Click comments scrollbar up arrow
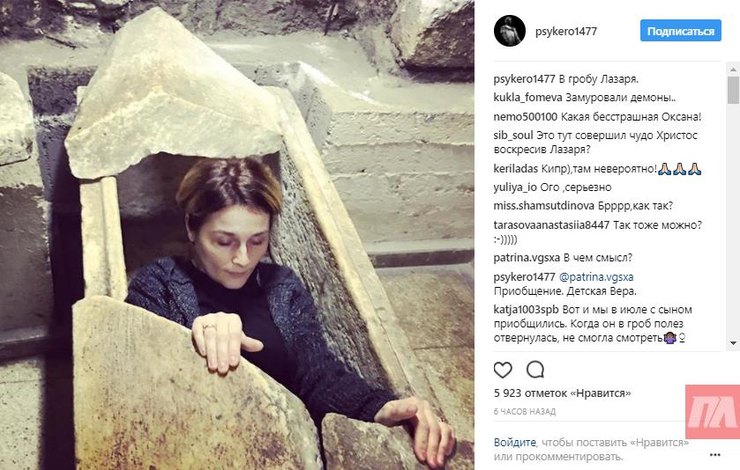This screenshot has width=740, height=470. click(x=733, y=69)
